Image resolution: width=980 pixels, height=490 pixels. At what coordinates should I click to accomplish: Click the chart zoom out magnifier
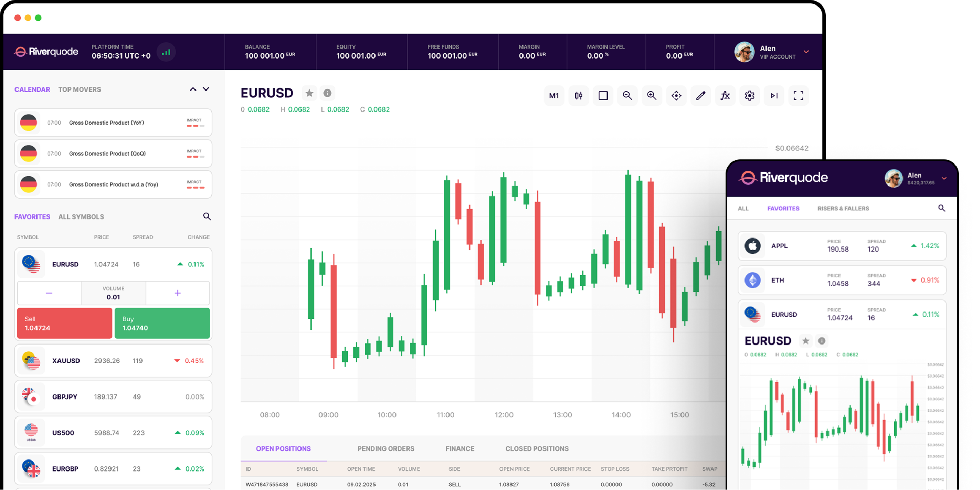coord(628,96)
